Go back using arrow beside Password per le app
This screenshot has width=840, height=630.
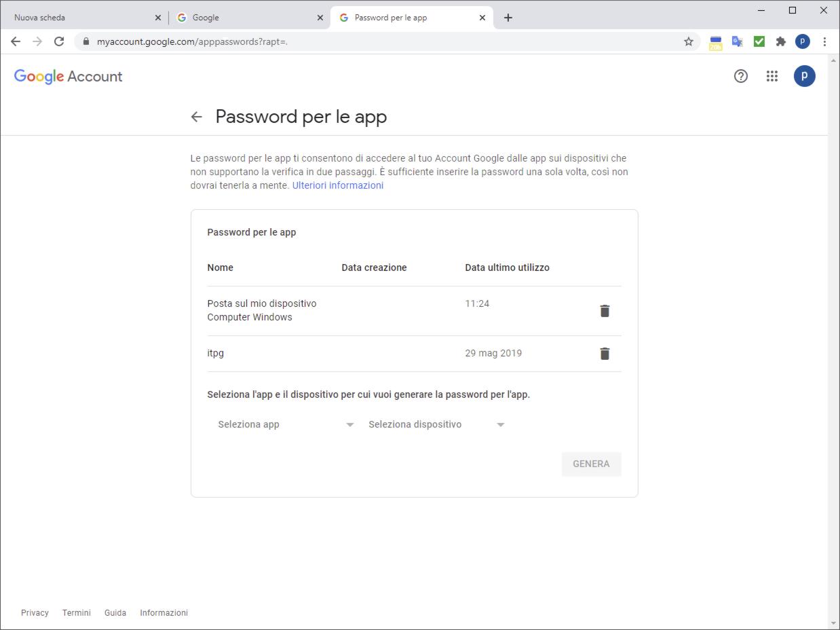pyautogui.click(x=197, y=117)
